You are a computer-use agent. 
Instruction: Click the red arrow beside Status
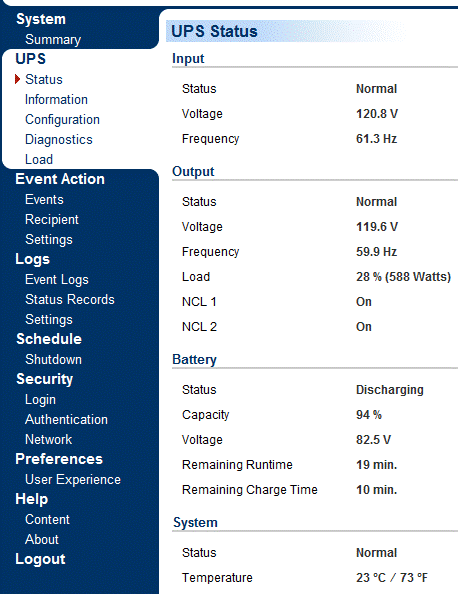coord(17,79)
